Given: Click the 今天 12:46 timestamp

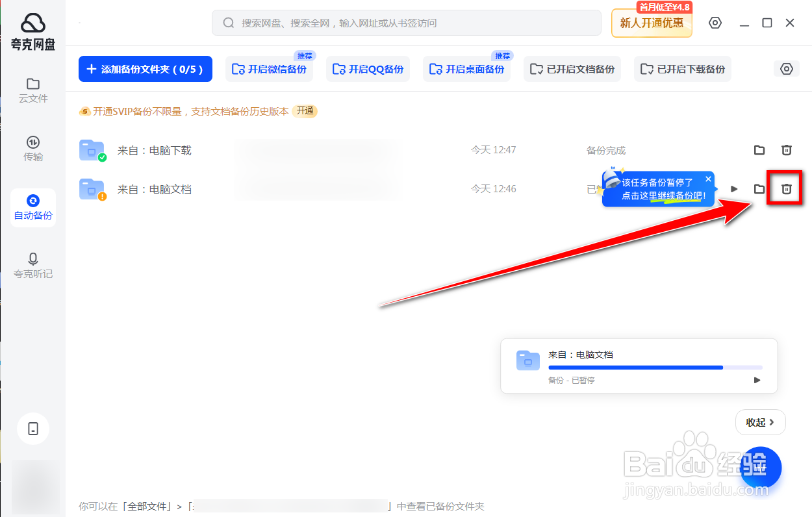Looking at the screenshot, I should [x=494, y=189].
